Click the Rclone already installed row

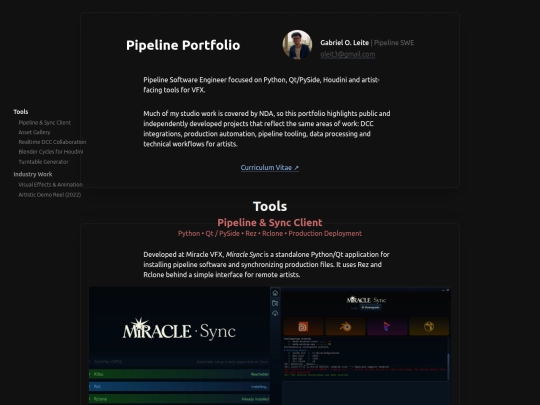(x=179, y=399)
